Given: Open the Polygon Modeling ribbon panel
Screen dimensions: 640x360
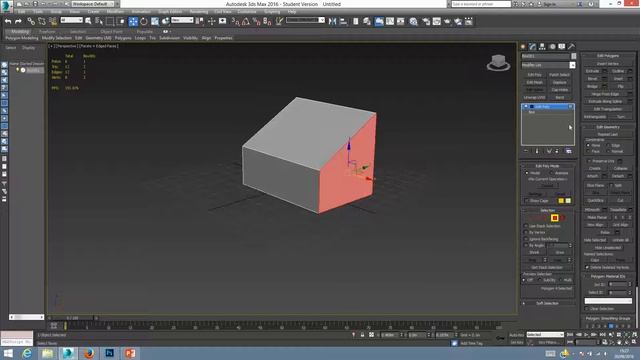Looking at the screenshot, I should (x=22, y=38).
